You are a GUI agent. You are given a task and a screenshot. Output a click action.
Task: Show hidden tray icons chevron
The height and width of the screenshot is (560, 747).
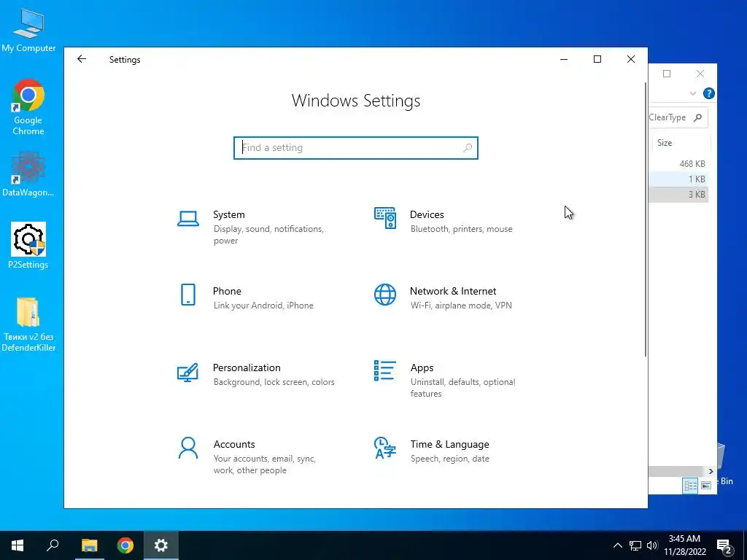point(617,545)
